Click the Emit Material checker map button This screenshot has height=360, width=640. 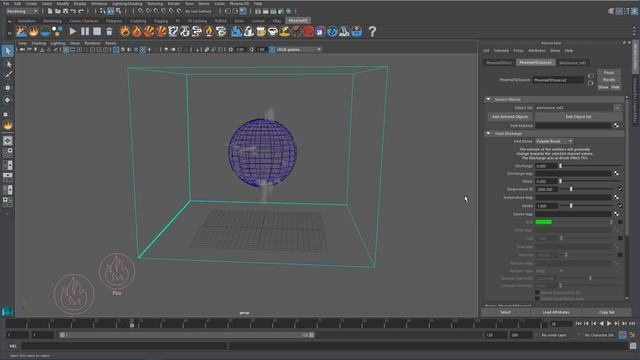pos(616,126)
